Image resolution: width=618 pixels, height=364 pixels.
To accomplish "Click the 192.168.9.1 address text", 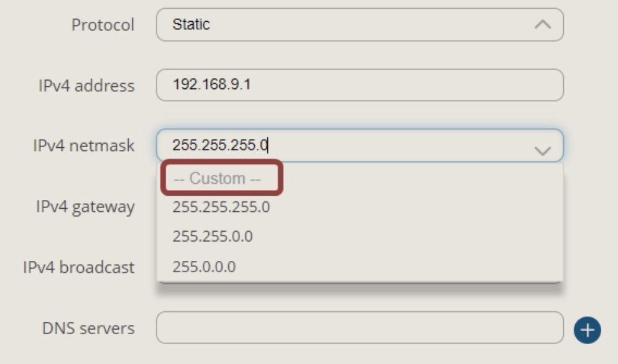I will (x=211, y=84).
